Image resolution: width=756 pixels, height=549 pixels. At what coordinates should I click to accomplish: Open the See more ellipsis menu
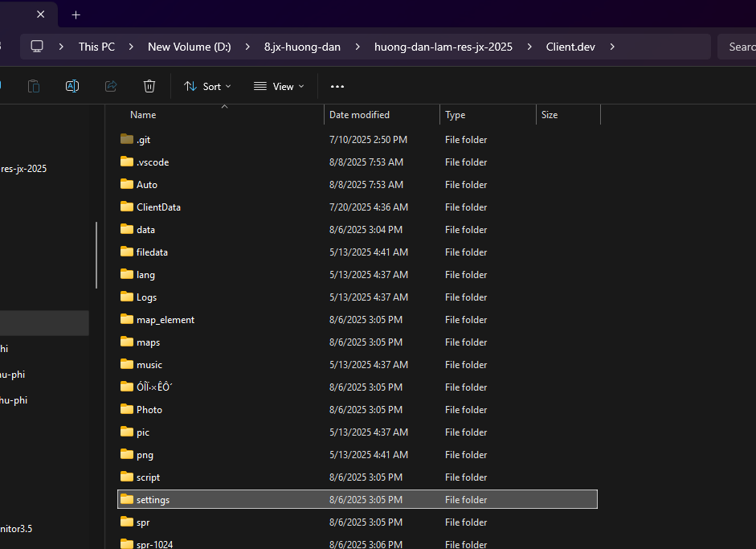coord(337,86)
